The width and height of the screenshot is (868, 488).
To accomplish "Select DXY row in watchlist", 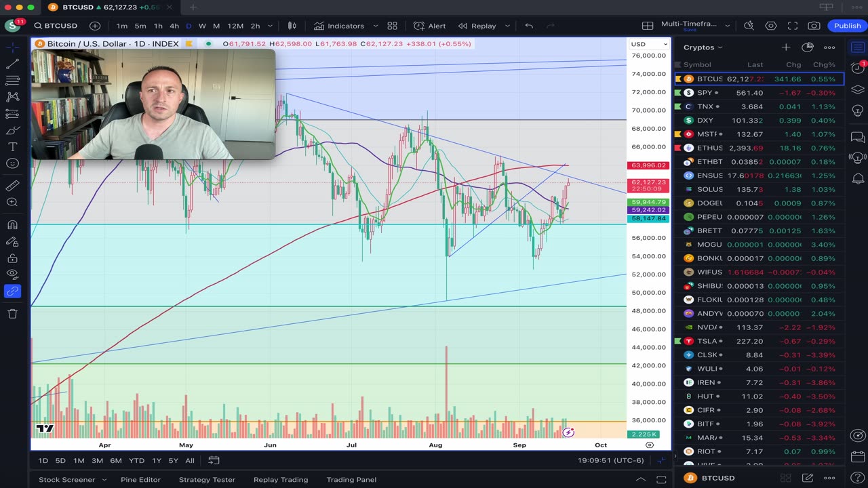I will [x=759, y=120].
